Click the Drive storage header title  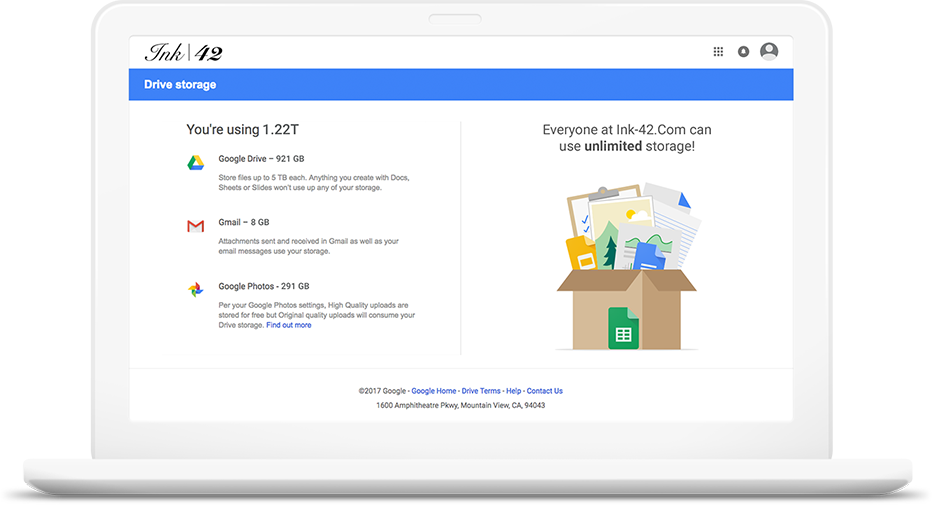point(180,85)
